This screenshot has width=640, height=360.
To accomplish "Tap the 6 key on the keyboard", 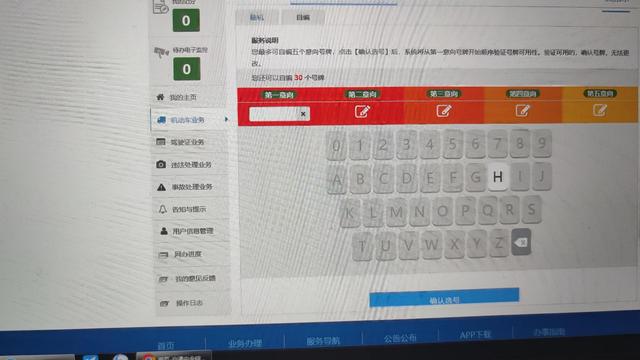I will pos(475,143).
